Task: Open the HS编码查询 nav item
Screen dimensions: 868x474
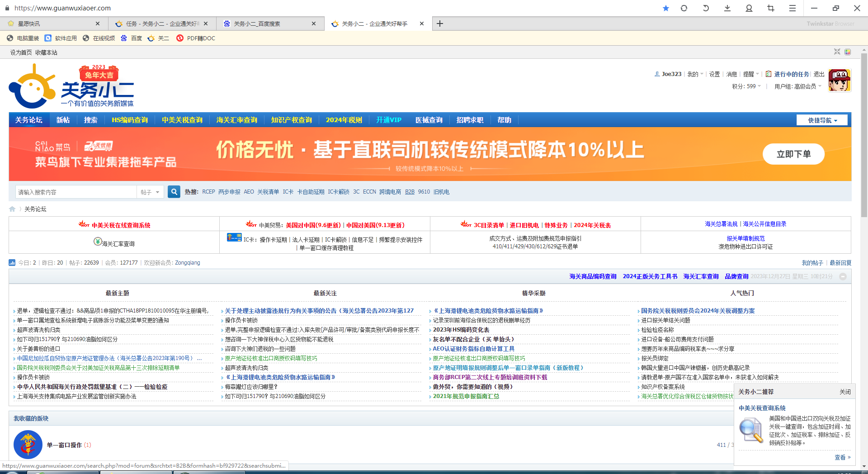Action: tap(130, 120)
